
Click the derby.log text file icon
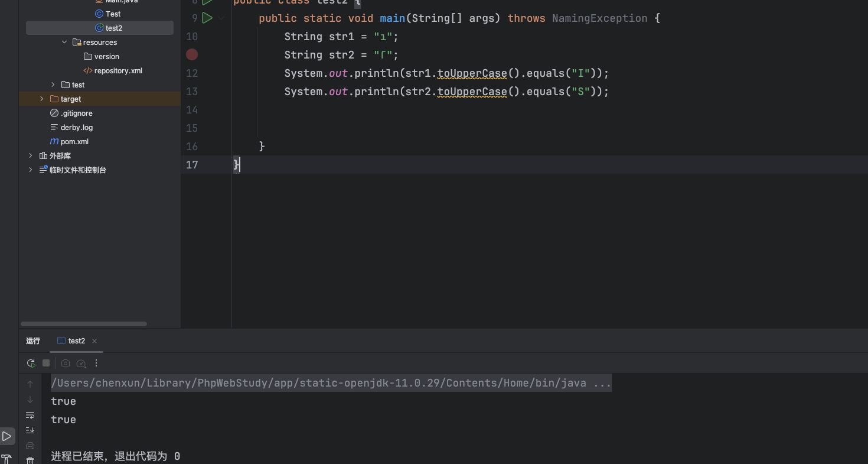(54, 127)
